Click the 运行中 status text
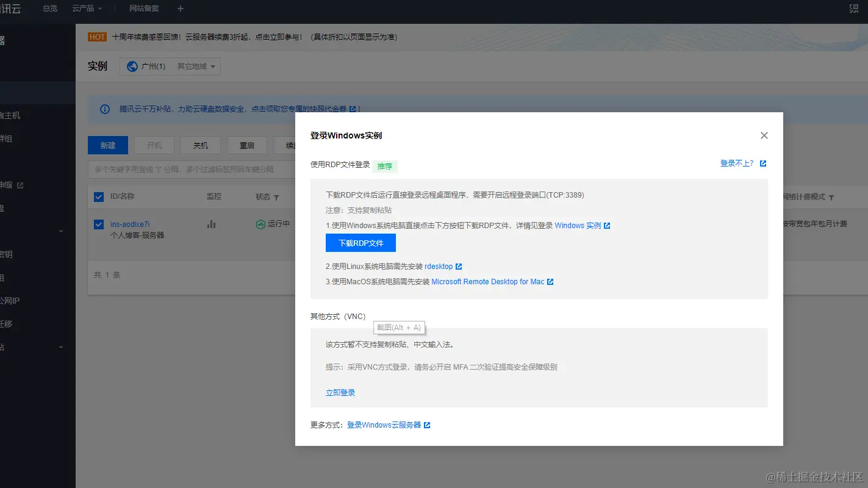Viewport: 868px width, 488px height. tap(279, 224)
